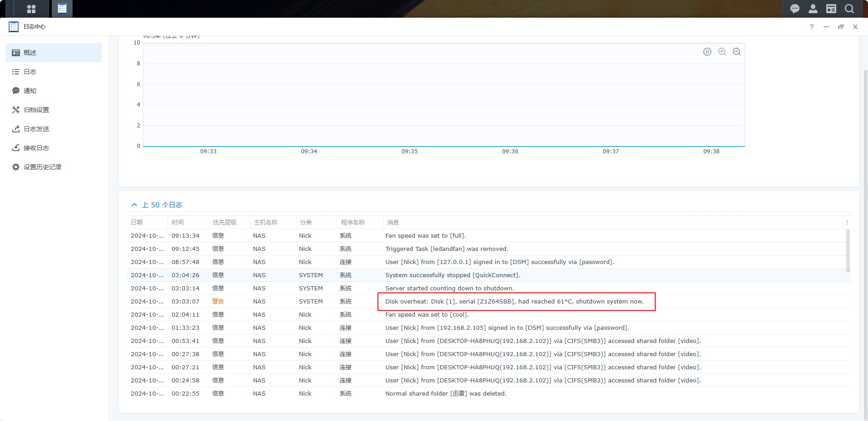The image size is (868, 421).
Task: Open the notifications chat bubble icon
Action: tap(794, 9)
